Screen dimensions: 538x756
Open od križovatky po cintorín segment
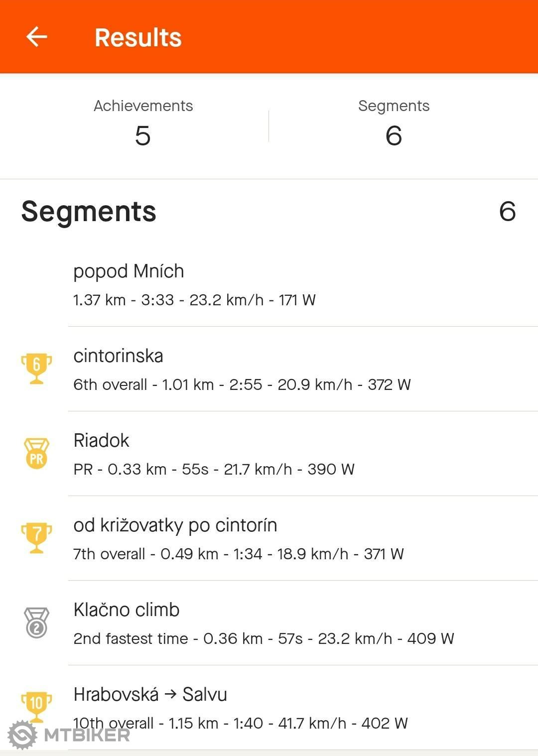point(269,538)
